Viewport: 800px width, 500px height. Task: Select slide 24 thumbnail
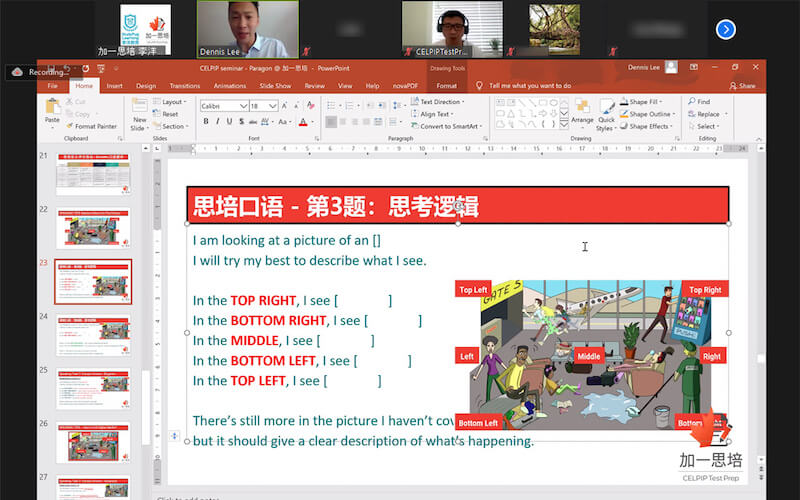pyautogui.click(x=92, y=337)
